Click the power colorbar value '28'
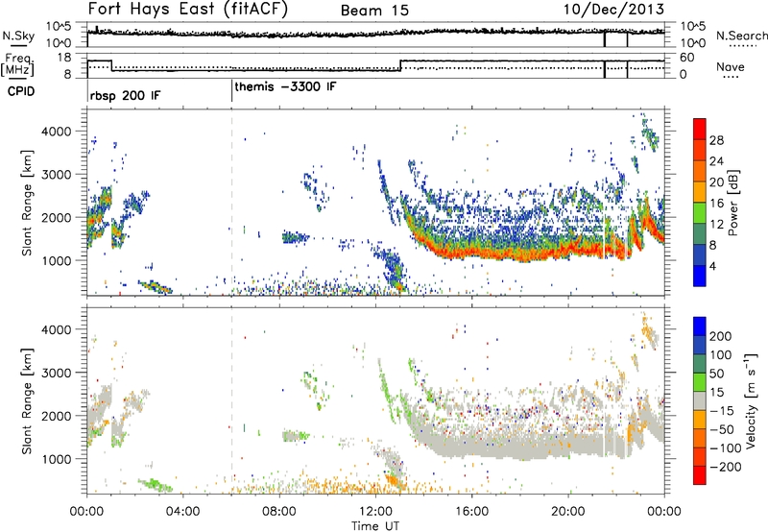Screen dimensions: 768x532 pyautogui.click(x=716, y=140)
